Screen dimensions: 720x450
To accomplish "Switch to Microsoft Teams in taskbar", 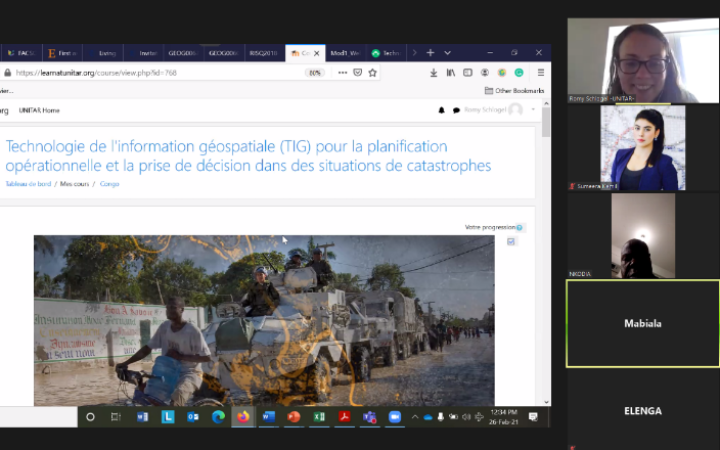I will (370, 417).
